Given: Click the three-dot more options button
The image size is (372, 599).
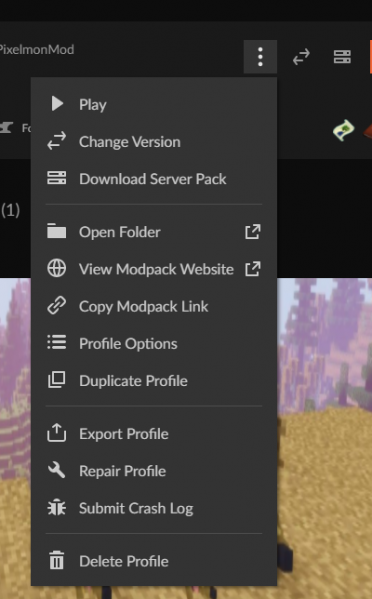Looking at the screenshot, I should click(260, 57).
